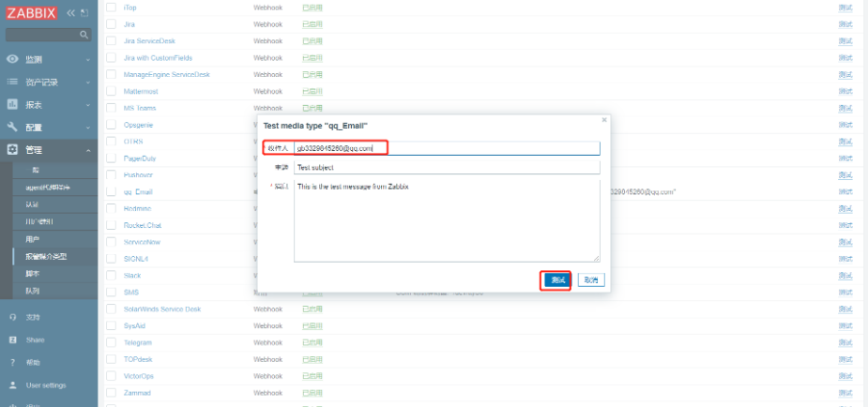Viewport: 868px width, 407px height.
Task: Check the ManageEngine ServiceDesk checkbox
Action: pyautogui.click(x=112, y=75)
